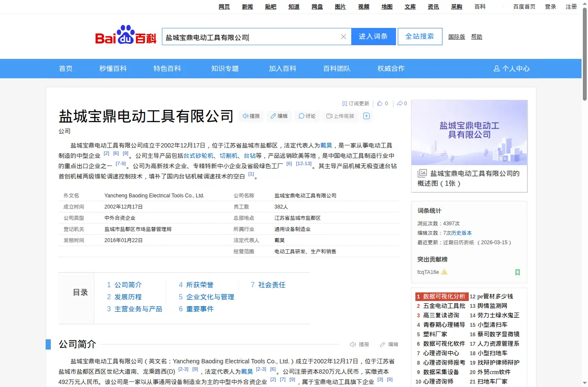The image size is (588, 387).
Task: Click the 注册 link
Action: click(571, 7)
